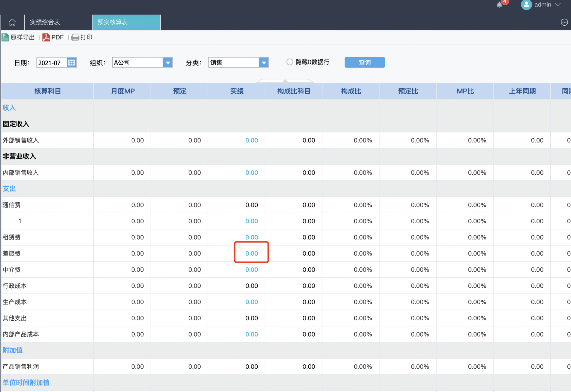The width and height of the screenshot is (571, 392).
Task: Click the home icon tab
Action: (12, 22)
